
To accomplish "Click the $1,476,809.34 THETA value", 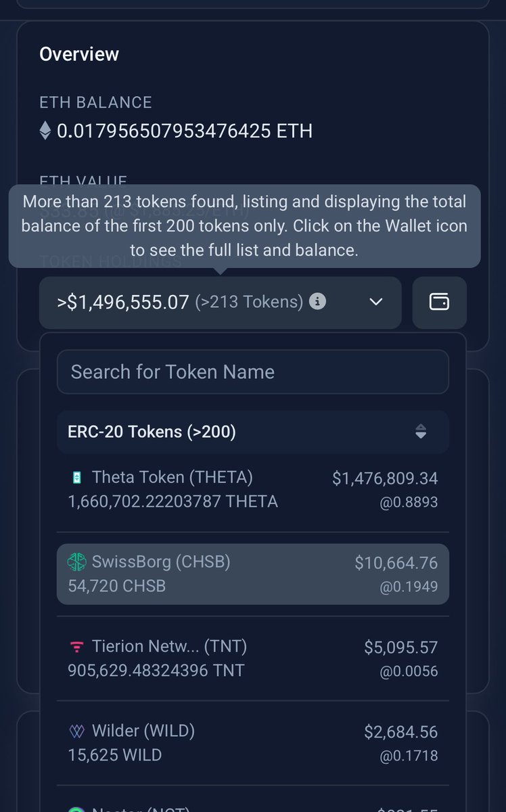I will [x=385, y=479].
